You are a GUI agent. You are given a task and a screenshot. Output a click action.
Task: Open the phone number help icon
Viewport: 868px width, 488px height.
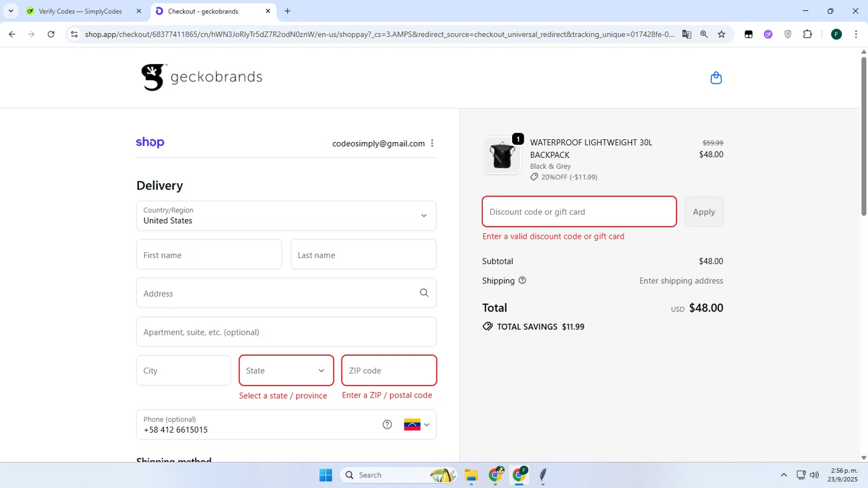[x=387, y=424]
